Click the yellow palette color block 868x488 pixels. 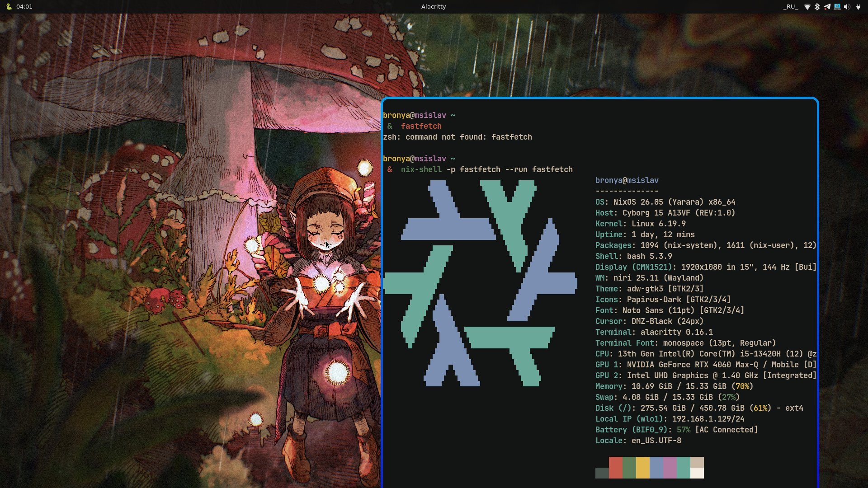tap(642, 467)
